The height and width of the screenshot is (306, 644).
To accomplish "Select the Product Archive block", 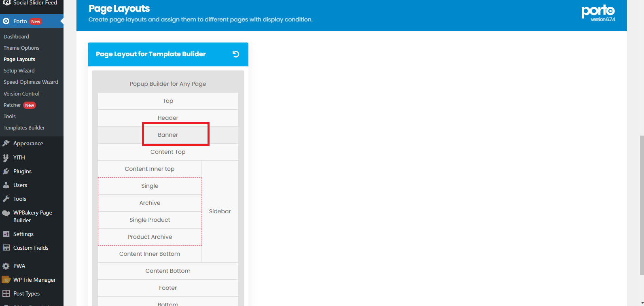I will pos(150,237).
